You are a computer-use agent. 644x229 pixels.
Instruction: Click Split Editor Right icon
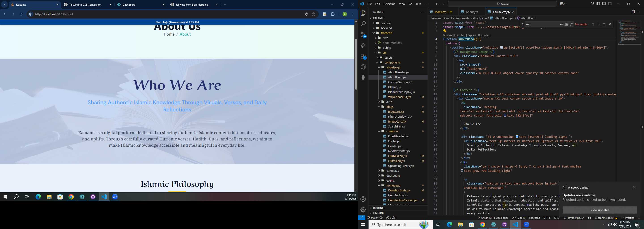(x=633, y=12)
